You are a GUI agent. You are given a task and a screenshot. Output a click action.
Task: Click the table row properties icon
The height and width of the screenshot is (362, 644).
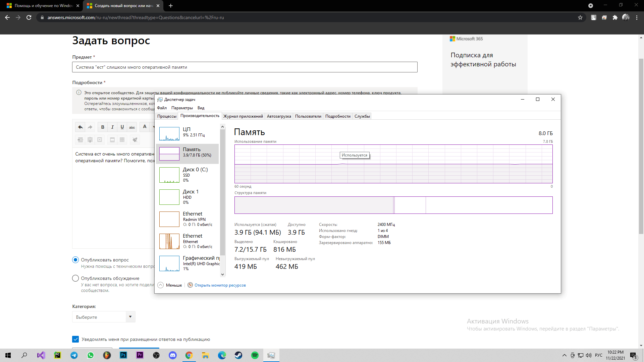(x=112, y=140)
